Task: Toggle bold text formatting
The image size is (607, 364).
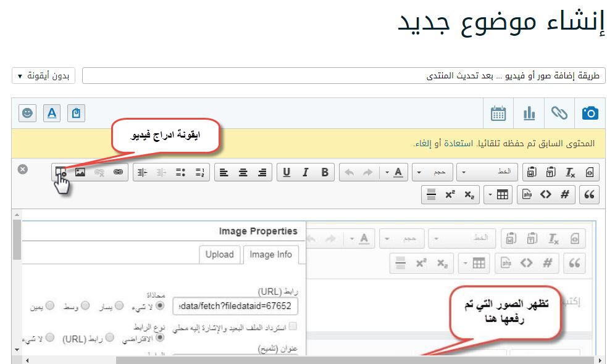Action: point(325,172)
